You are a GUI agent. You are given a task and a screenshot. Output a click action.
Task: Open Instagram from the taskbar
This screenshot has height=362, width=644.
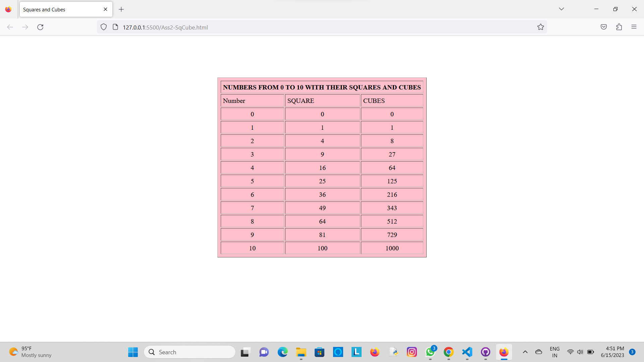point(412,352)
